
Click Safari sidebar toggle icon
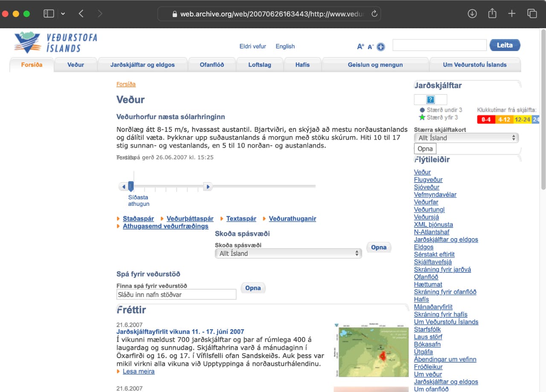click(49, 14)
